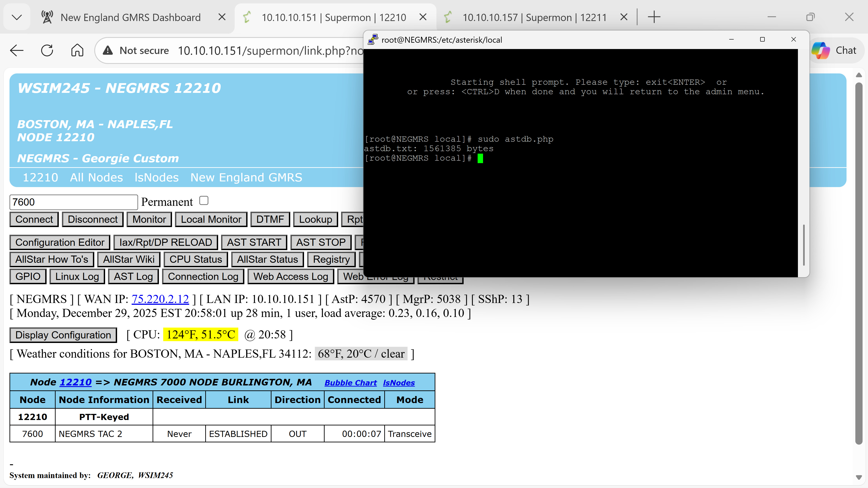Click the browser back arrow icon
The width and height of the screenshot is (868, 488).
click(x=17, y=51)
